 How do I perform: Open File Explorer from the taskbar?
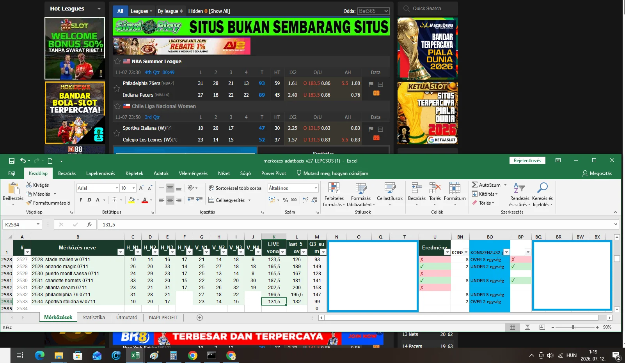(x=59, y=355)
